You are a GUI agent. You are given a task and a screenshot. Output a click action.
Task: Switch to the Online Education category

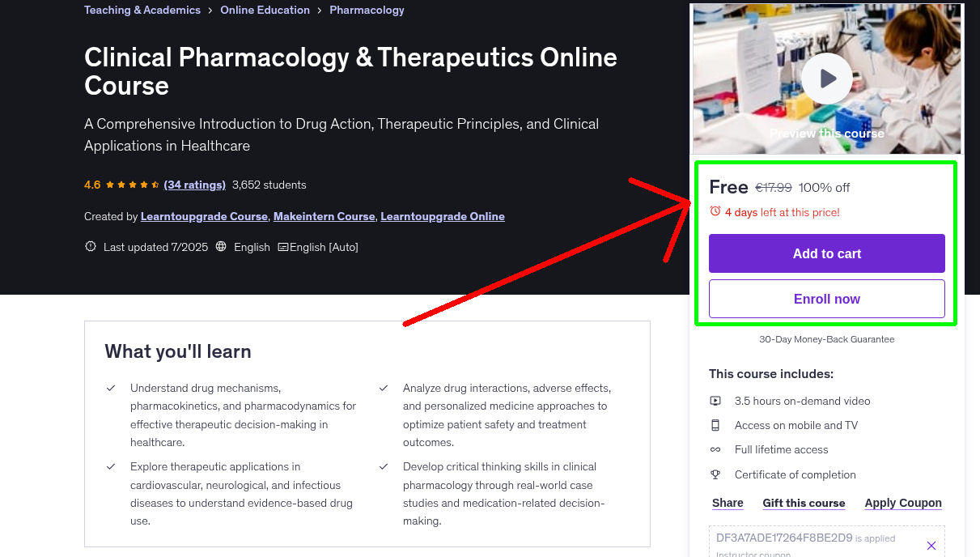click(x=265, y=10)
